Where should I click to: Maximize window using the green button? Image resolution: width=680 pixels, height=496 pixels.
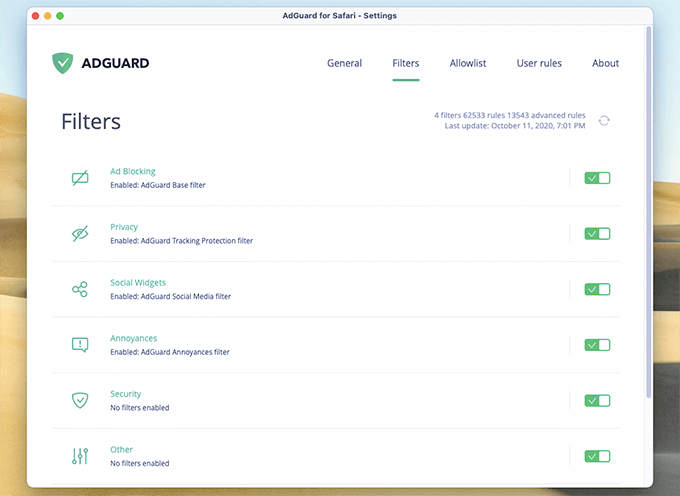point(60,16)
